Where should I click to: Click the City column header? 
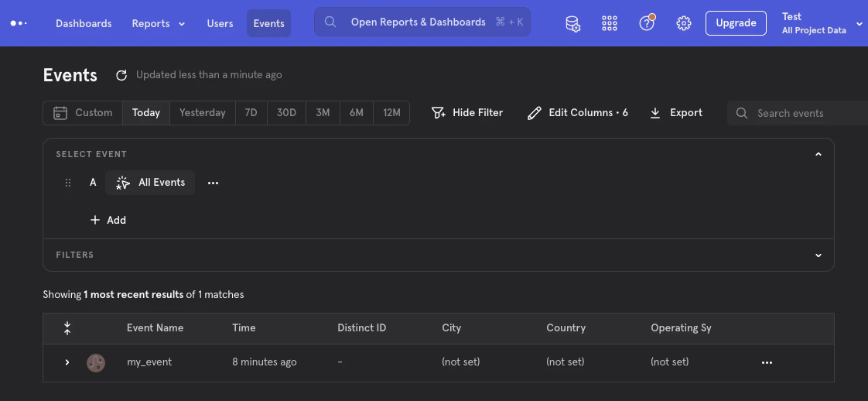pos(451,328)
